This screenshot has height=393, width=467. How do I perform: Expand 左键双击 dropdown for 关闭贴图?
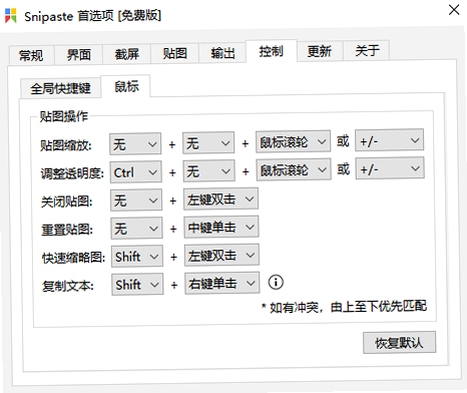click(221, 199)
